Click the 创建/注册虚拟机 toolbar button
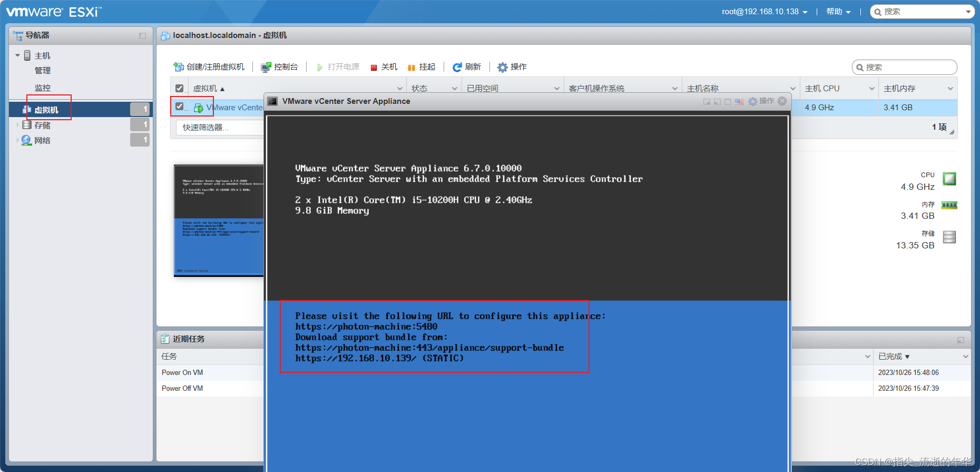Screen dimensions: 980x472 [x=209, y=67]
